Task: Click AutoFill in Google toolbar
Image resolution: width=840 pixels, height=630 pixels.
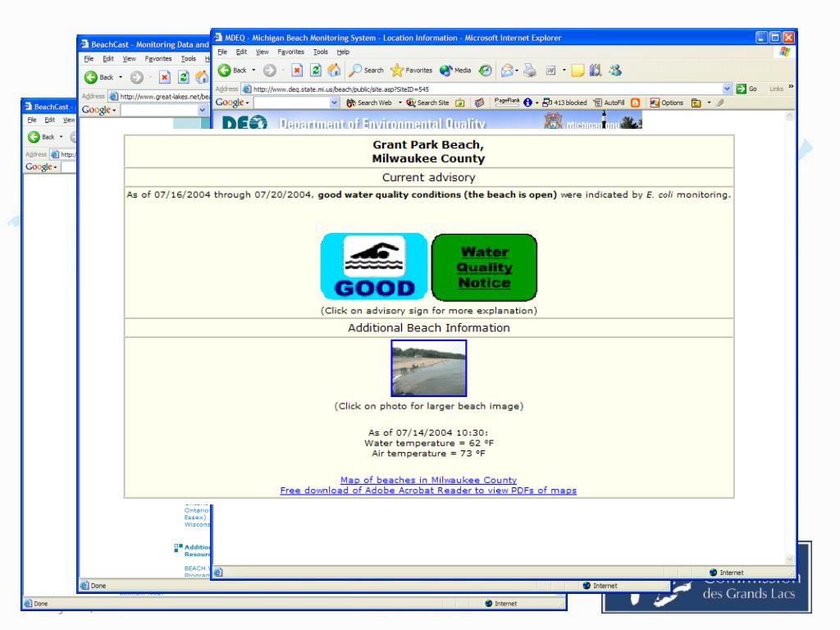Action: pyautogui.click(x=609, y=103)
